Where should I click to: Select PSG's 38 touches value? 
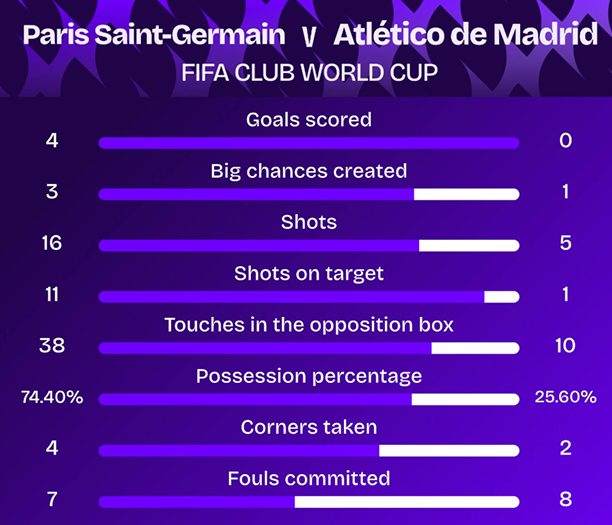tap(52, 345)
